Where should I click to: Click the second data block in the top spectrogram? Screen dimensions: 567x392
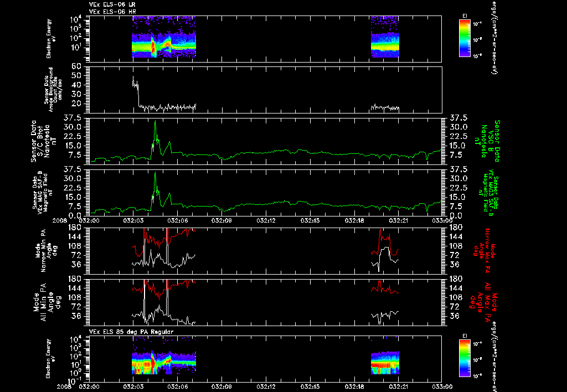(x=385, y=37)
